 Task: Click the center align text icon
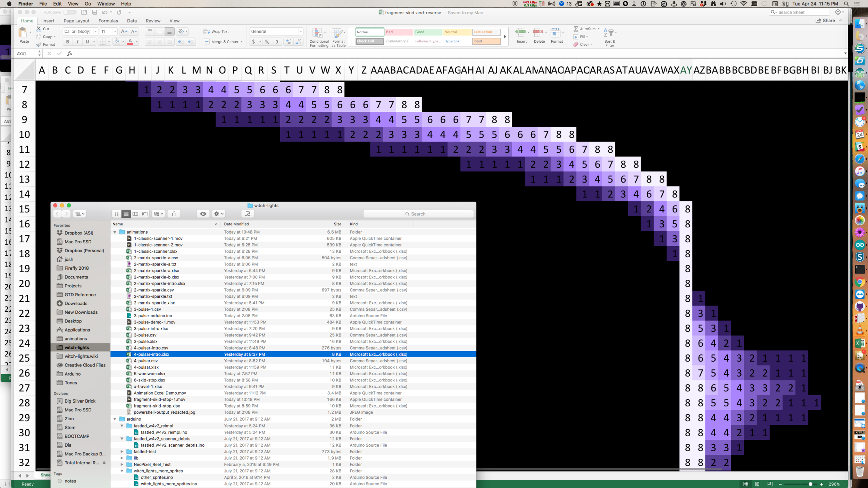pos(160,42)
